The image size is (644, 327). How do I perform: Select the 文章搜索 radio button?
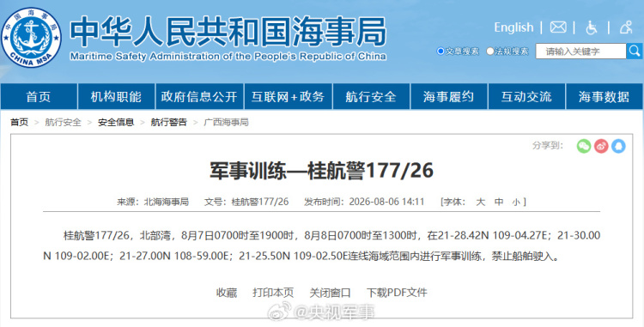point(440,51)
